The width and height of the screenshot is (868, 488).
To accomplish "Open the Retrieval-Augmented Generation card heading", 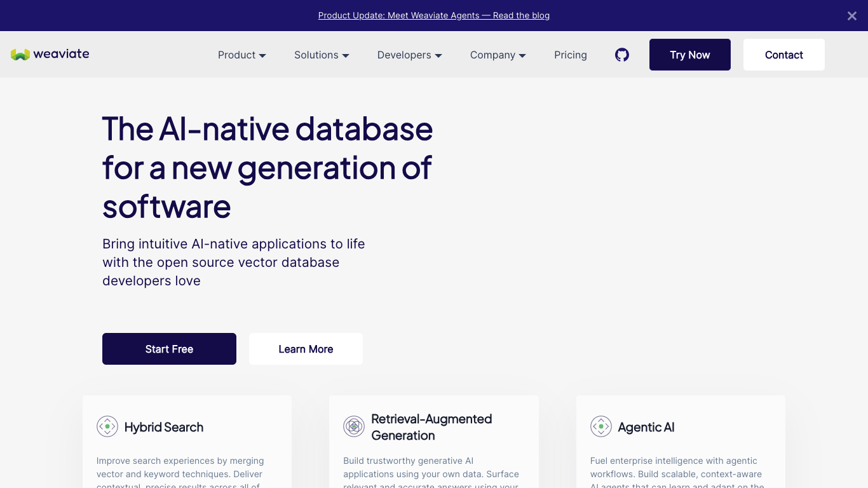I will click(x=431, y=427).
